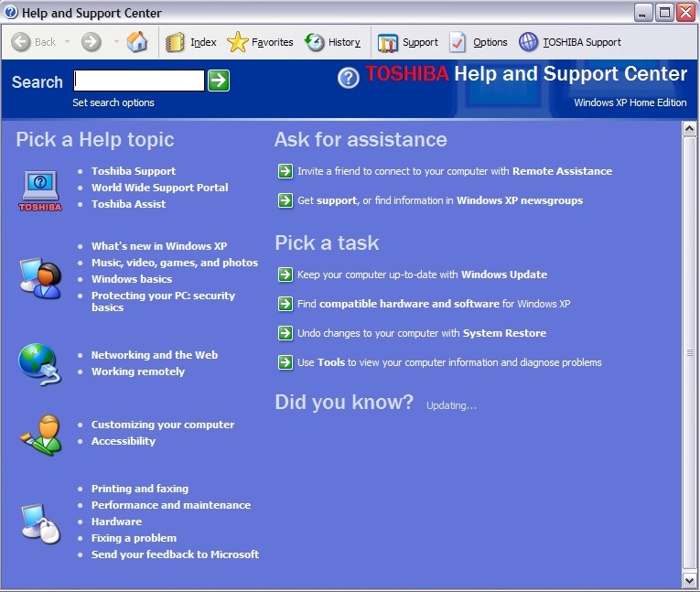Click the Options toolbar label

tap(490, 42)
